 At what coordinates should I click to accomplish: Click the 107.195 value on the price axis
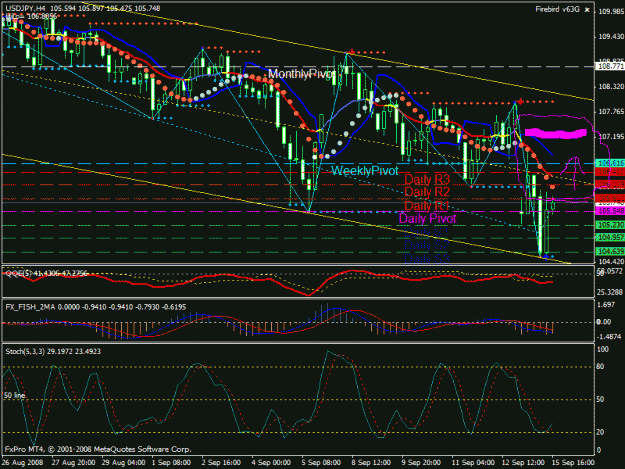(x=611, y=137)
